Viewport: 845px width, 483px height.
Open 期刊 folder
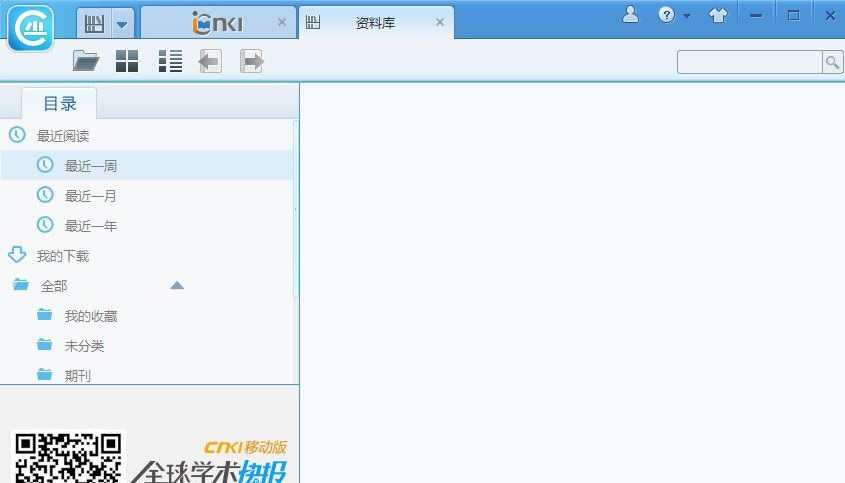(x=78, y=376)
